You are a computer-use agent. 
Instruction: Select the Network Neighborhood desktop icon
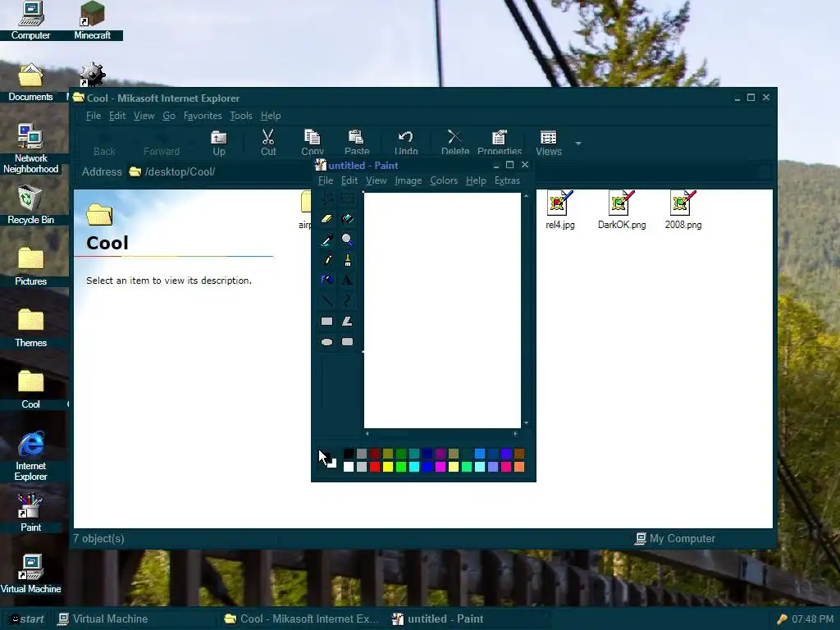pos(30,148)
